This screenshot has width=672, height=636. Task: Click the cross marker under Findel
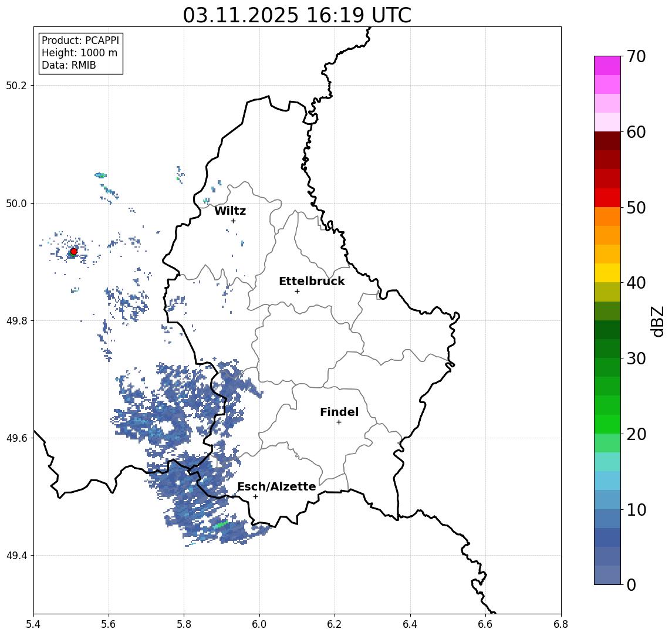[339, 422]
